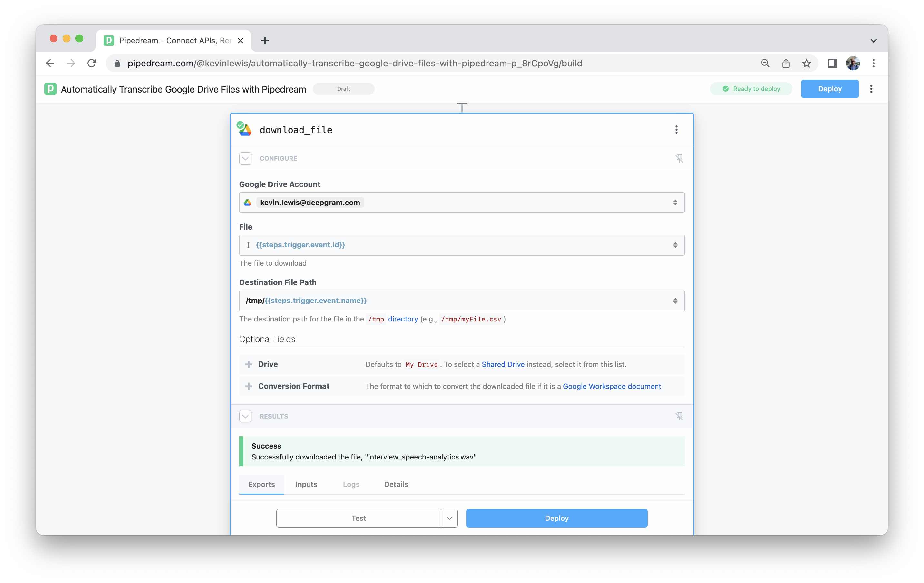This screenshot has height=583, width=924.
Task: Open download_file step options menu
Action: (676, 130)
